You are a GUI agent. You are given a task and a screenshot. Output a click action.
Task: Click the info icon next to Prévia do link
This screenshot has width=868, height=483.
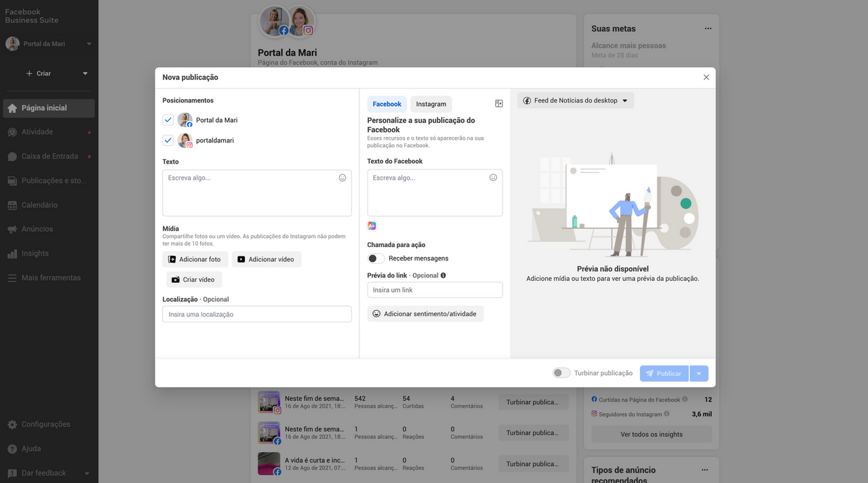pyautogui.click(x=443, y=275)
